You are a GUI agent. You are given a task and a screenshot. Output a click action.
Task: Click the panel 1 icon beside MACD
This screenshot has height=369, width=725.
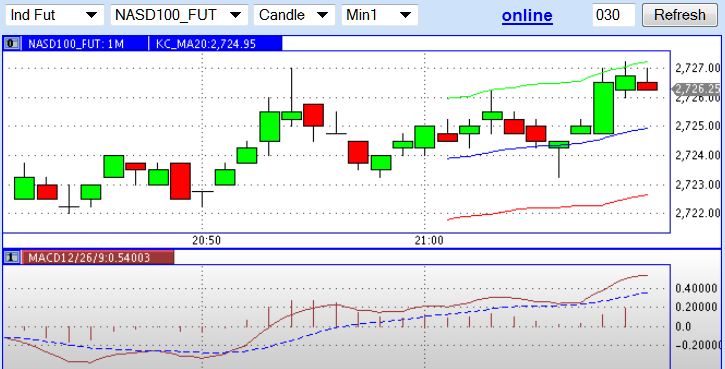pos(12,258)
